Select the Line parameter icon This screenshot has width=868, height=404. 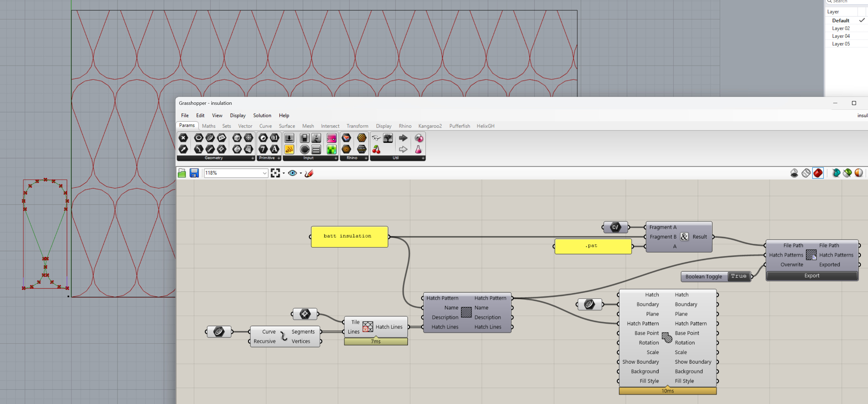pyautogui.click(x=210, y=149)
